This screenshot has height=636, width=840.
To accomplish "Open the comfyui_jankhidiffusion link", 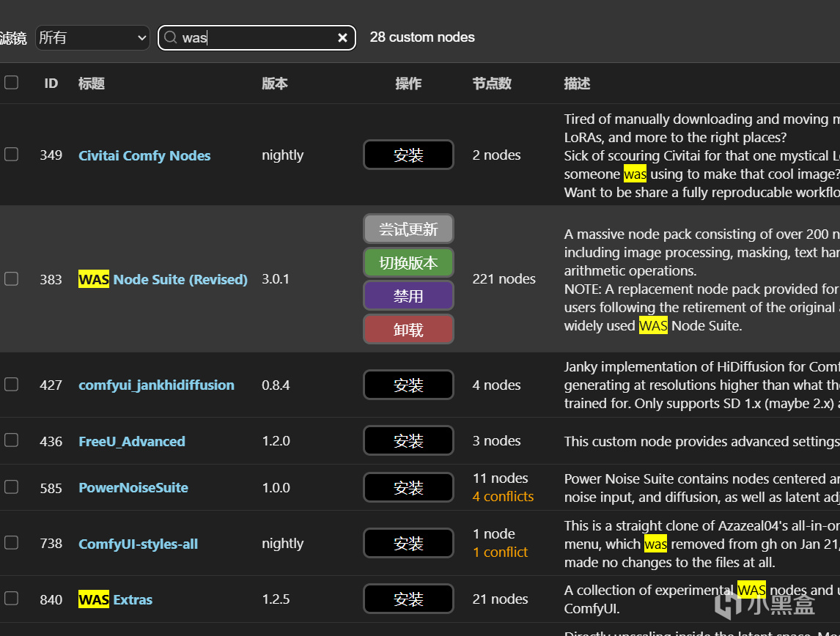I will (156, 385).
